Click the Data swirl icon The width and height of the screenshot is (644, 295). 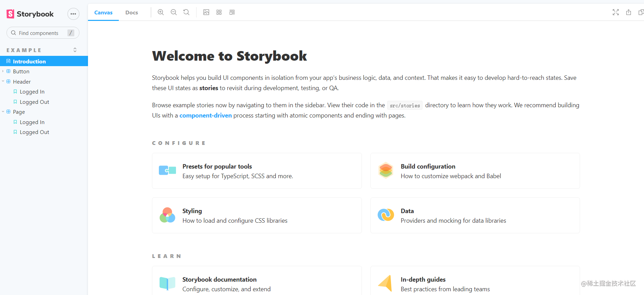[x=386, y=215]
